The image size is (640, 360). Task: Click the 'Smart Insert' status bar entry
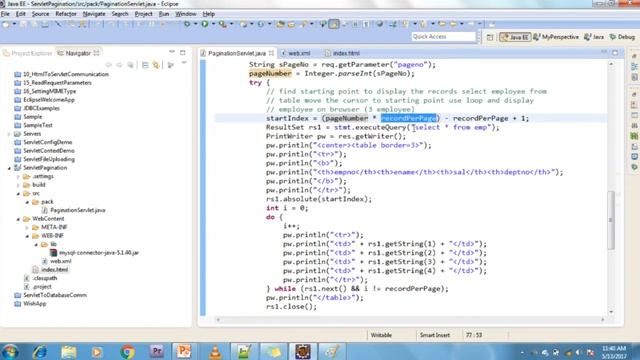(435, 335)
